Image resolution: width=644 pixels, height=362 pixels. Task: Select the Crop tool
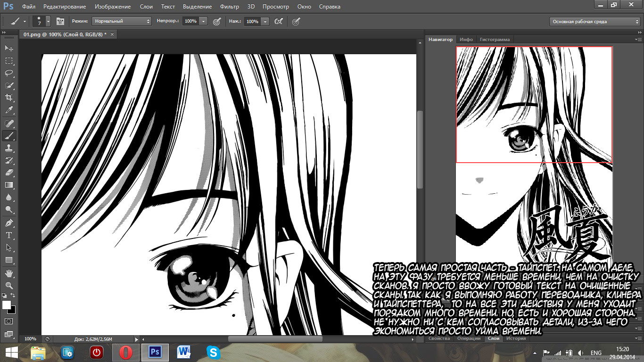[9, 98]
